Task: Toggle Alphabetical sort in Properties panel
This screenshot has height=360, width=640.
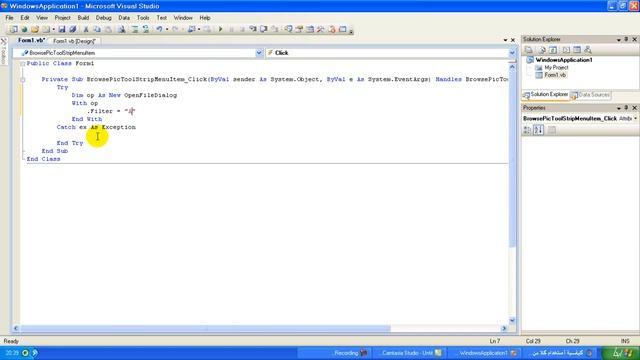Action: pyautogui.click(x=539, y=130)
